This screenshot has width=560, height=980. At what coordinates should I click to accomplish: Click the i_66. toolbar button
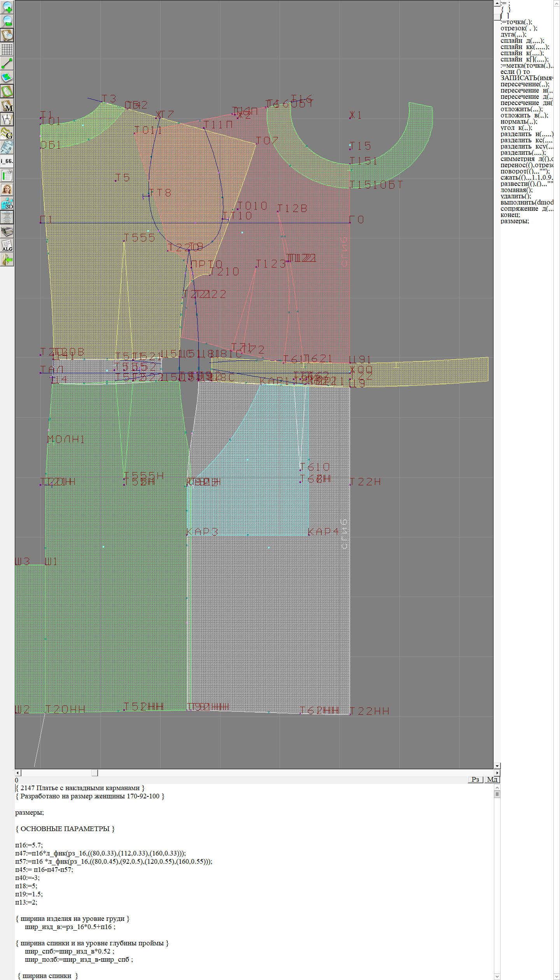click(7, 161)
